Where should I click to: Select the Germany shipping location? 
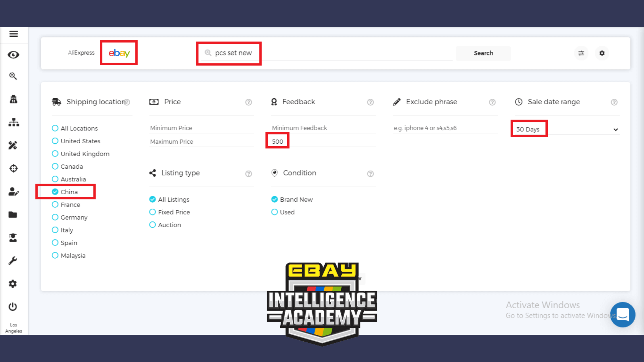point(55,217)
